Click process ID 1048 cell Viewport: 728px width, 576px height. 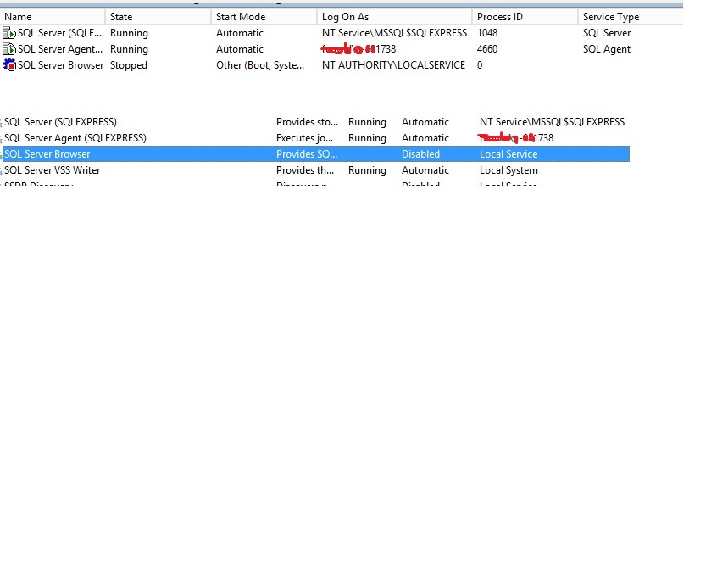click(x=487, y=32)
